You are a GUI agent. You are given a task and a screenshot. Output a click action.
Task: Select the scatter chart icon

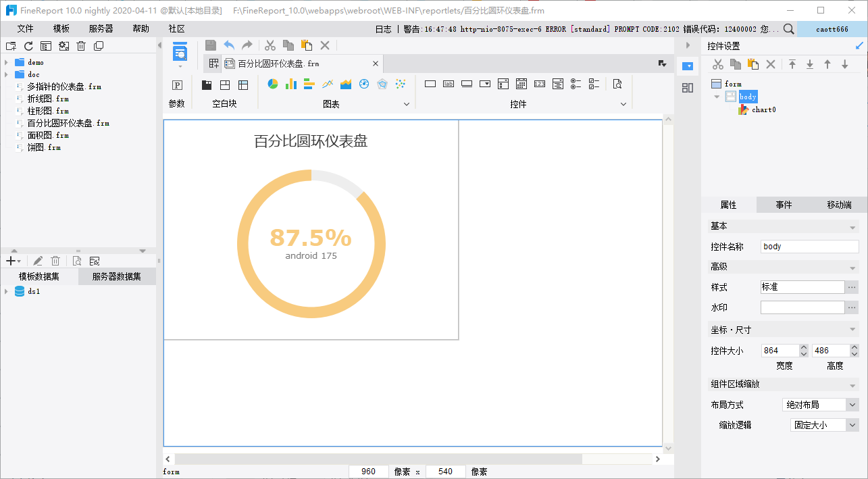coord(401,84)
